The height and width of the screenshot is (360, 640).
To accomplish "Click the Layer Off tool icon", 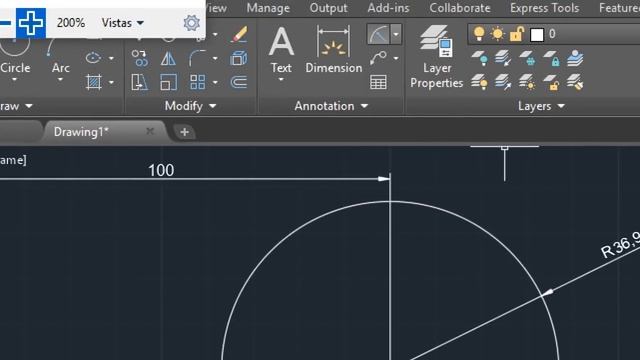I will tap(479, 58).
